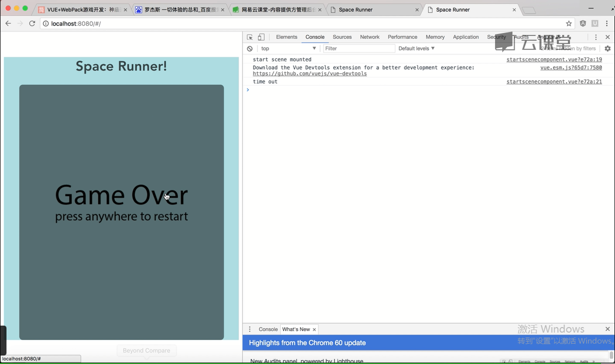The image size is (615, 364).
Task: Open a new browser tab
Action: click(x=529, y=10)
